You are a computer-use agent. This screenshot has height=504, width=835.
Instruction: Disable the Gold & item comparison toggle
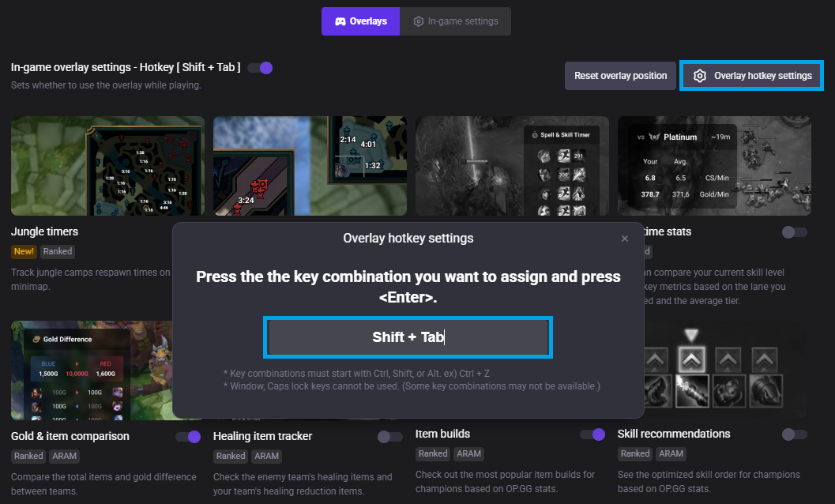(x=188, y=437)
